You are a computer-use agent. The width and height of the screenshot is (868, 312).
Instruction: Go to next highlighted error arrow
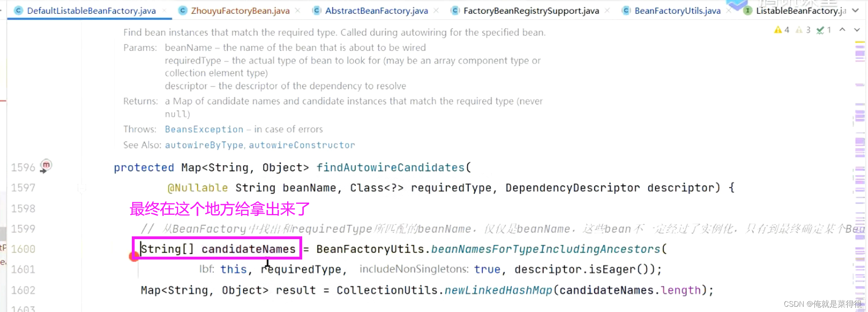pyautogui.click(x=857, y=30)
